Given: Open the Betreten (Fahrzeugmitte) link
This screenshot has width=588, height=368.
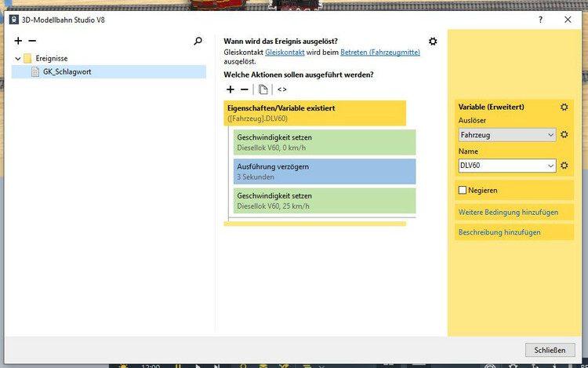Looking at the screenshot, I should (380, 52).
